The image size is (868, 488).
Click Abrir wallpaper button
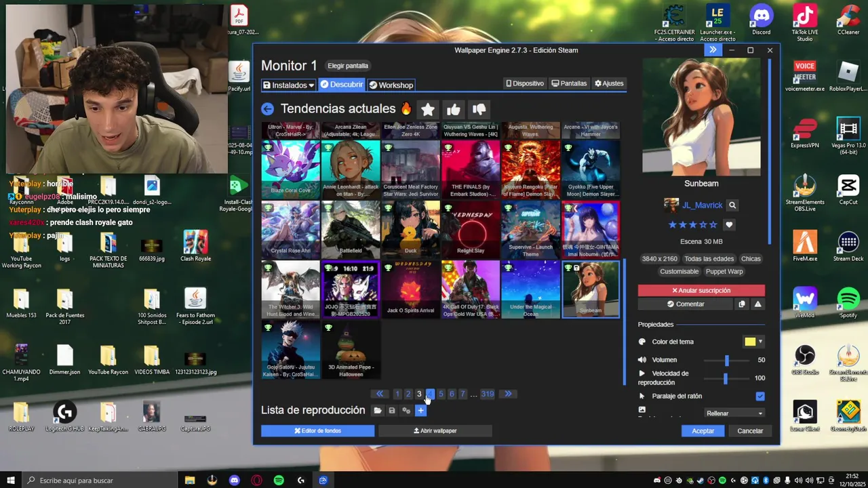coord(435,431)
